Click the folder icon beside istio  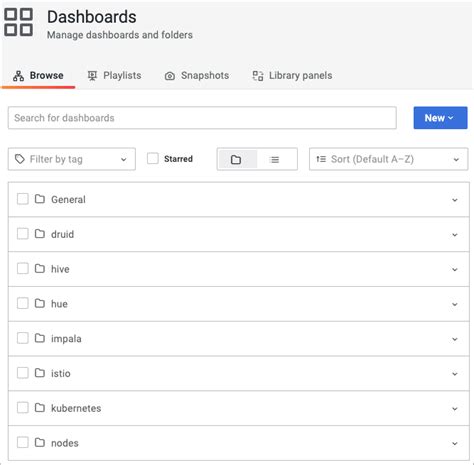pos(40,373)
